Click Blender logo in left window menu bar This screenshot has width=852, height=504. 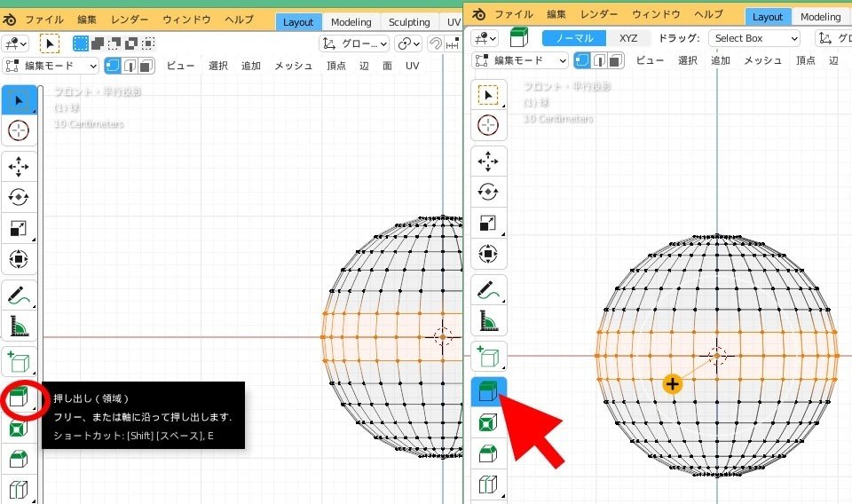(x=9, y=20)
